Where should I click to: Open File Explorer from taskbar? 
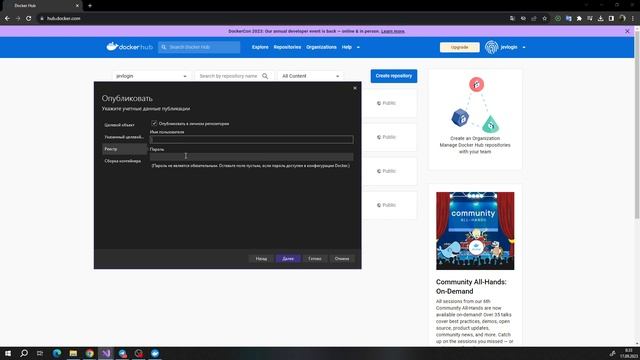(73, 353)
